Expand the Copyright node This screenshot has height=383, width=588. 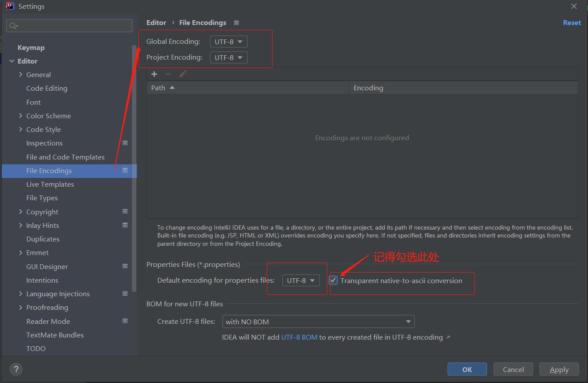(x=21, y=212)
